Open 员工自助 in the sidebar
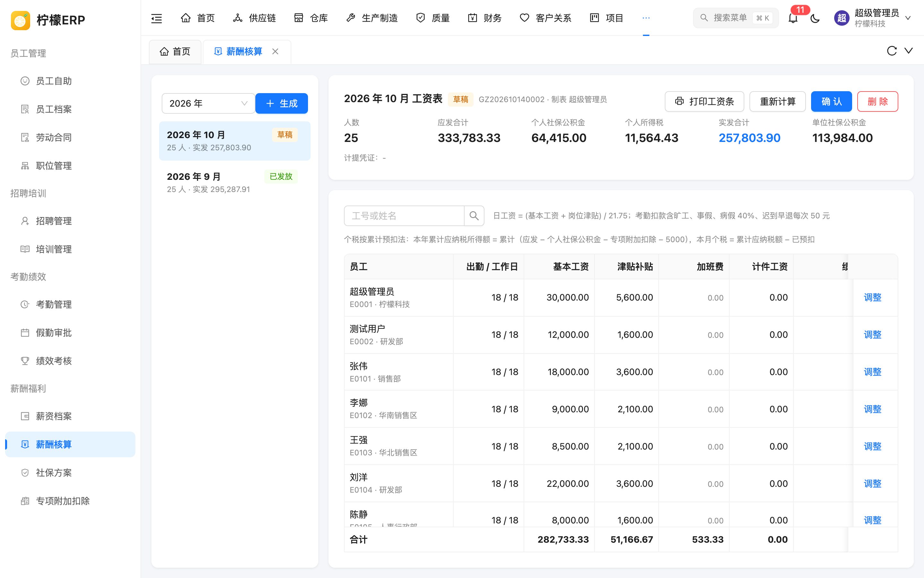This screenshot has height=578, width=924. tap(70, 81)
